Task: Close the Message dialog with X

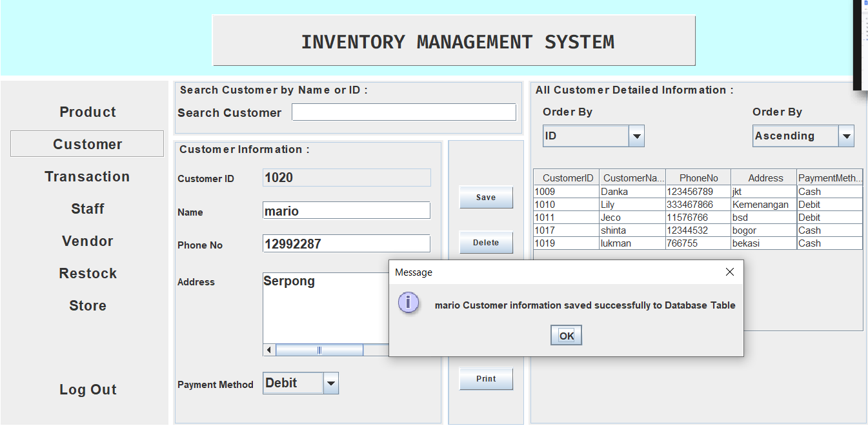Action: coord(730,272)
